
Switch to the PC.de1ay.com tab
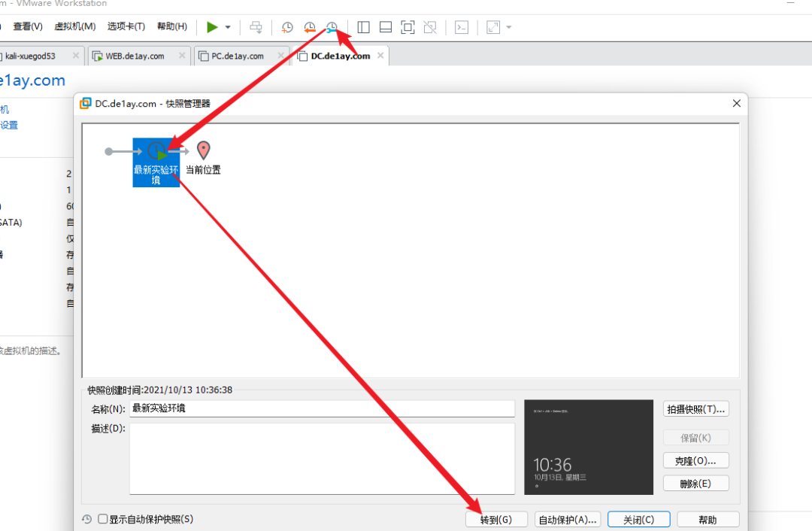(x=237, y=56)
